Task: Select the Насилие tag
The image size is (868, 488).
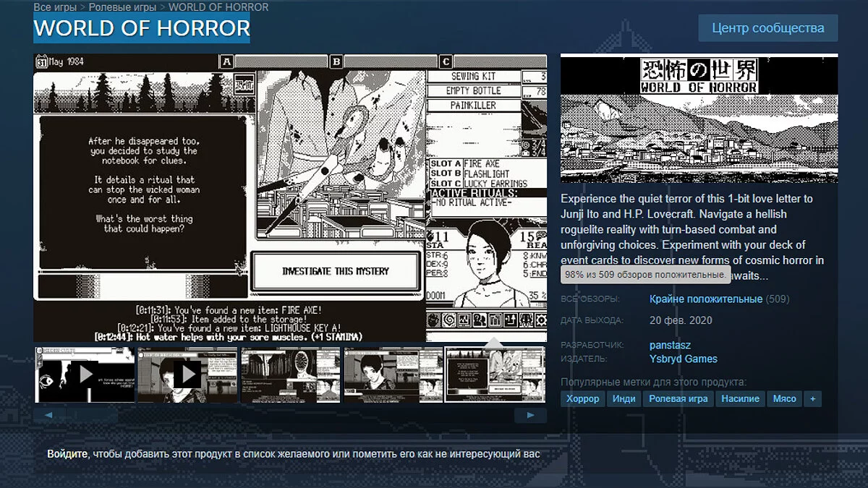Action: pos(740,398)
